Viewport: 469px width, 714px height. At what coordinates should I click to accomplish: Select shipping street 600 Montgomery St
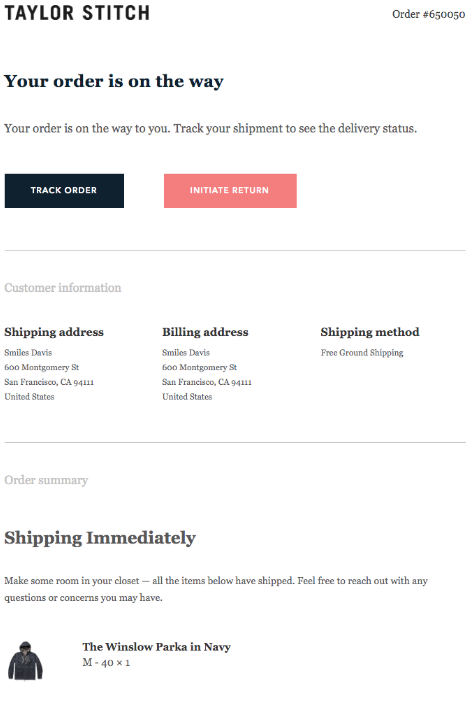click(41, 367)
